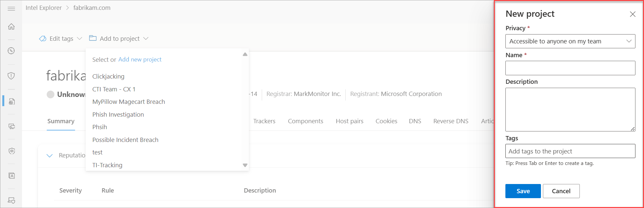The width and height of the screenshot is (644, 208).
Task: Click the project list scroll down arrow
Action: coord(245,165)
